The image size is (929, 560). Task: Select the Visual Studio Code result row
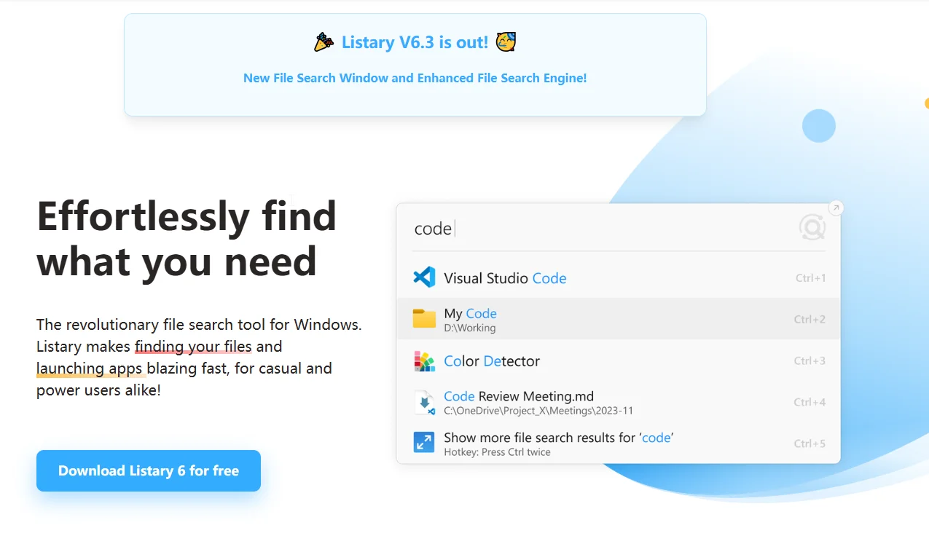point(619,277)
